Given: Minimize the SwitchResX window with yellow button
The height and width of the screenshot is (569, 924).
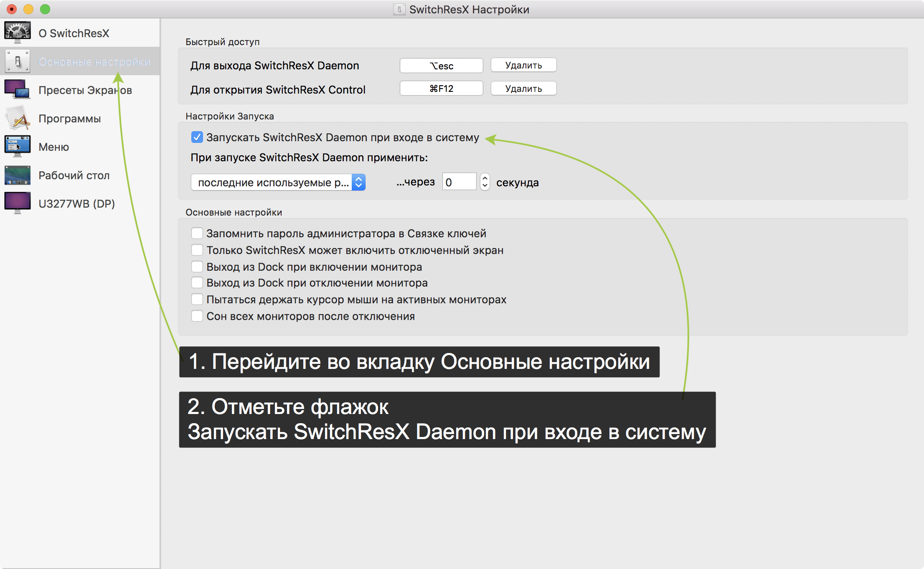Looking at the screenshot, I should click(x=28, y=9).
